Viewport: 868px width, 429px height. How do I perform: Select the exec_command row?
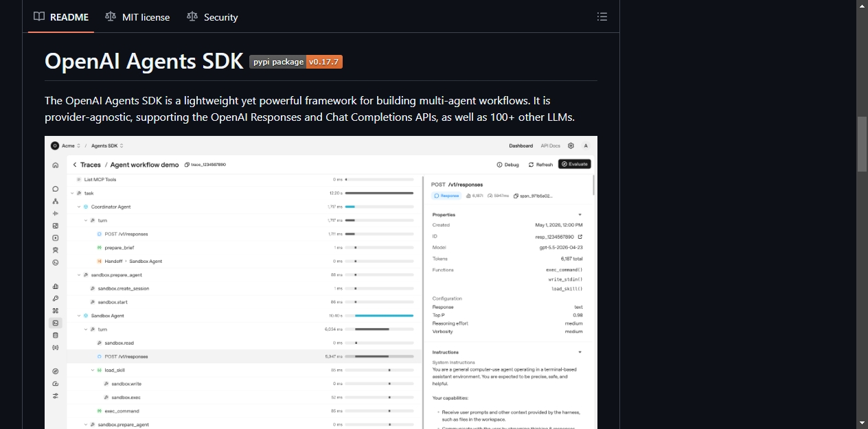pyautogui.click(x=244, y=411)
